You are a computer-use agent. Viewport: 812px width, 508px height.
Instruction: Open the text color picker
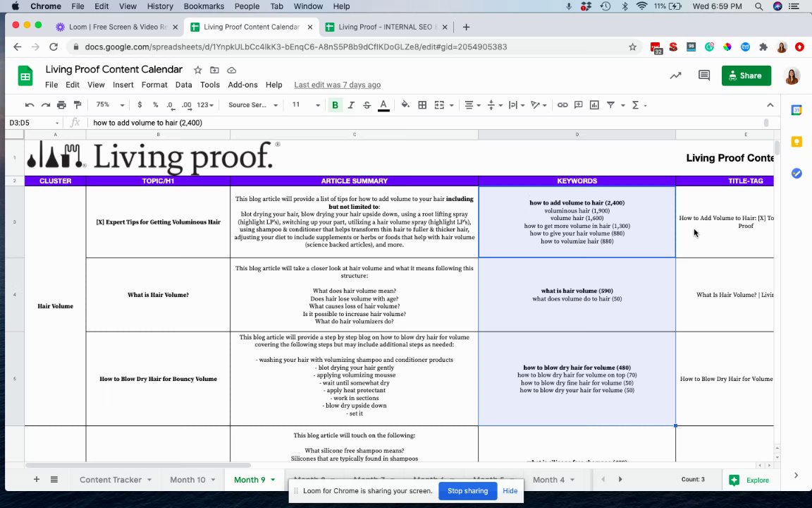coord(383,105)
